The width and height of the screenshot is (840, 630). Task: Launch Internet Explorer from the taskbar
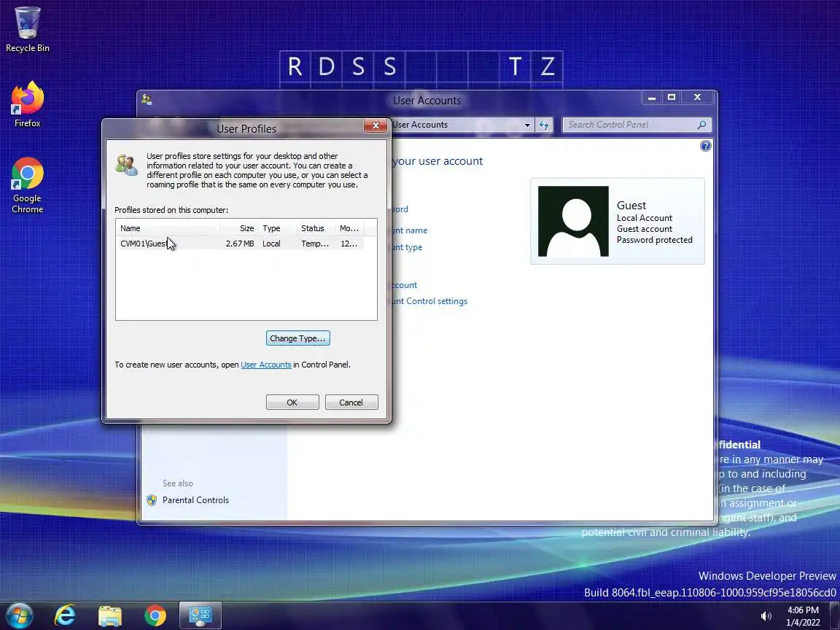65,615
